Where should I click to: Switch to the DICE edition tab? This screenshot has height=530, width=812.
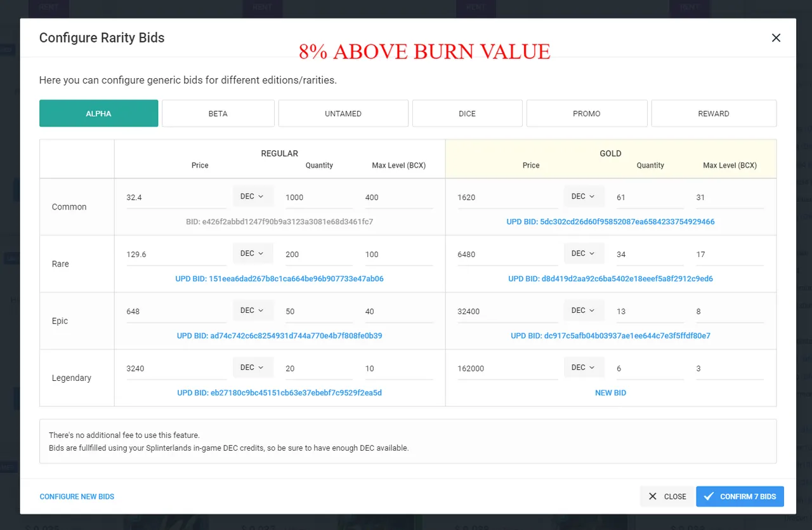[468, 114]
